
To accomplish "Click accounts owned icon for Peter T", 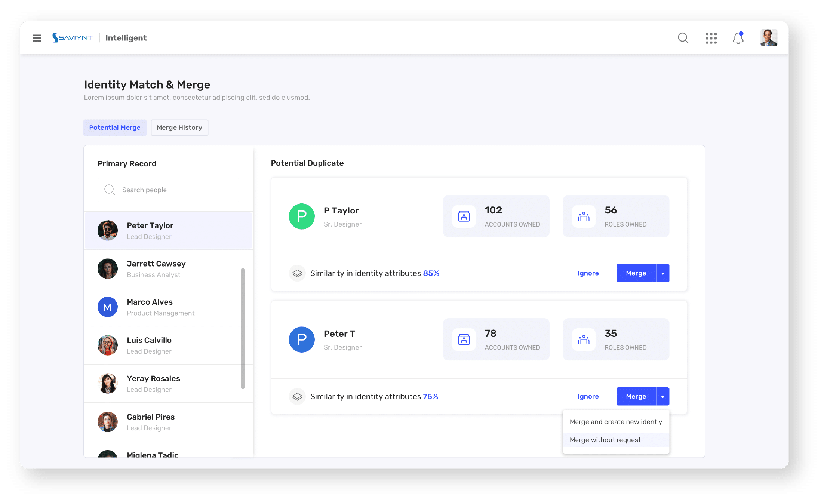I will click(x=464, y=339).
